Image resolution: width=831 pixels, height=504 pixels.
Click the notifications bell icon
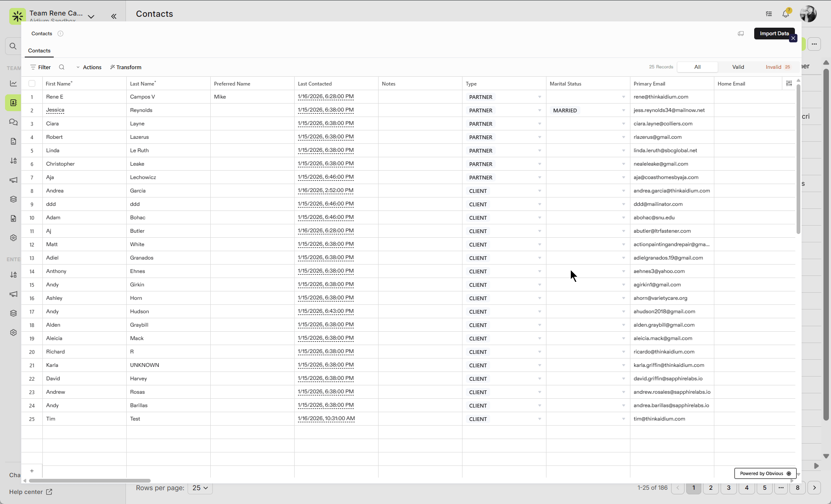786,14
